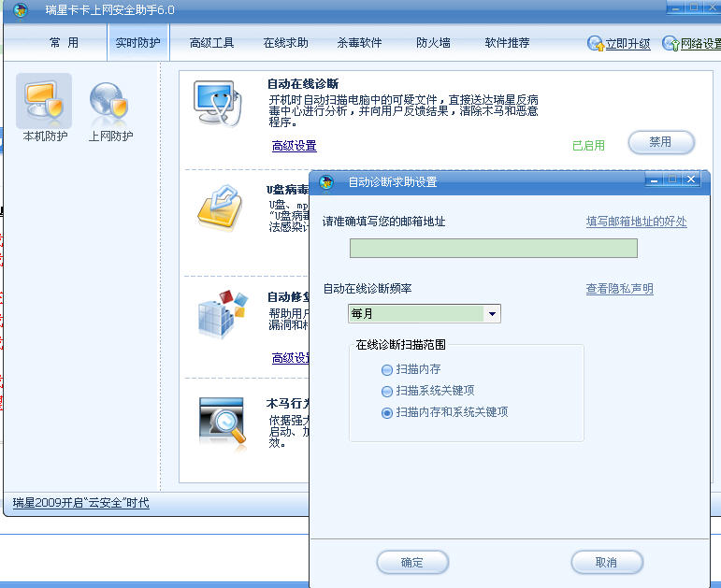
Task: Select the 扫描系统关键项 radio option
Action: 387,392
